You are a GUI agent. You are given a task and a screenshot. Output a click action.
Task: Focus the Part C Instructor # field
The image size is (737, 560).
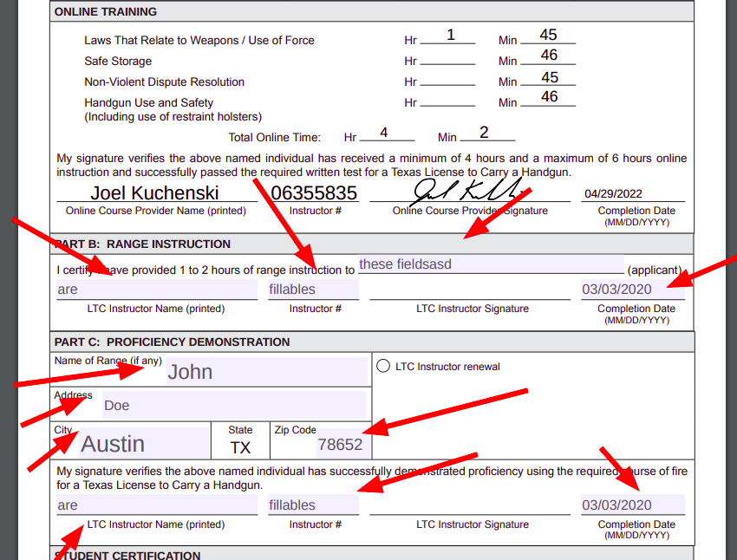[x=314, y=505]
